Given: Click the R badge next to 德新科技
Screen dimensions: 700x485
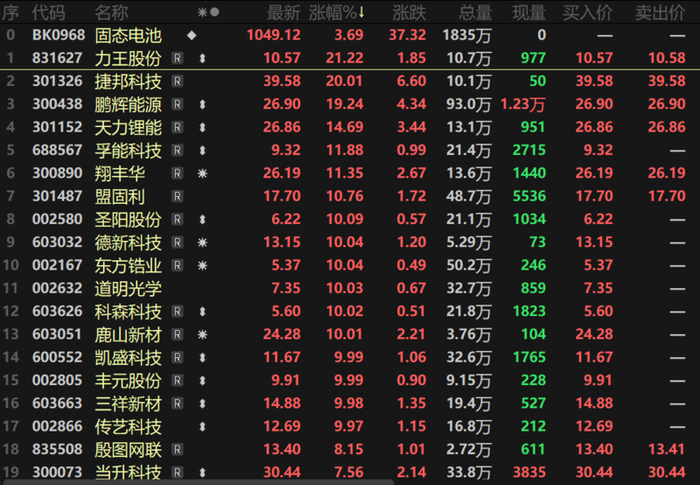Looking at the screenshot, I should point(177,242).
